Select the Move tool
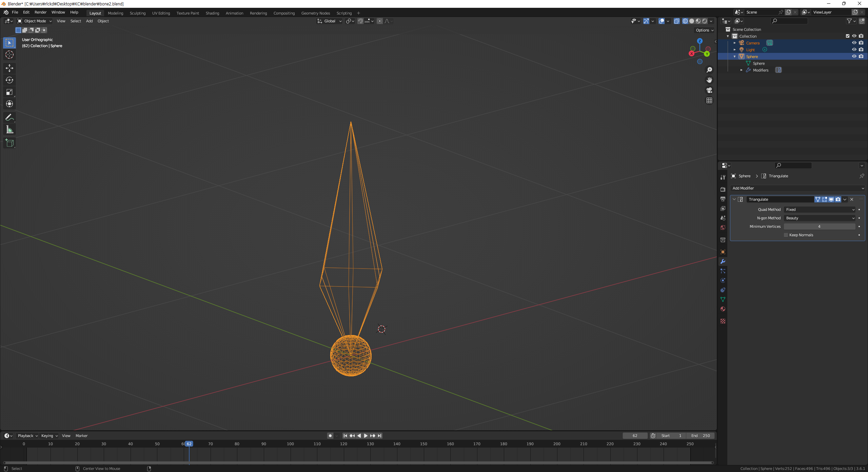 click(x=9, y=68)
